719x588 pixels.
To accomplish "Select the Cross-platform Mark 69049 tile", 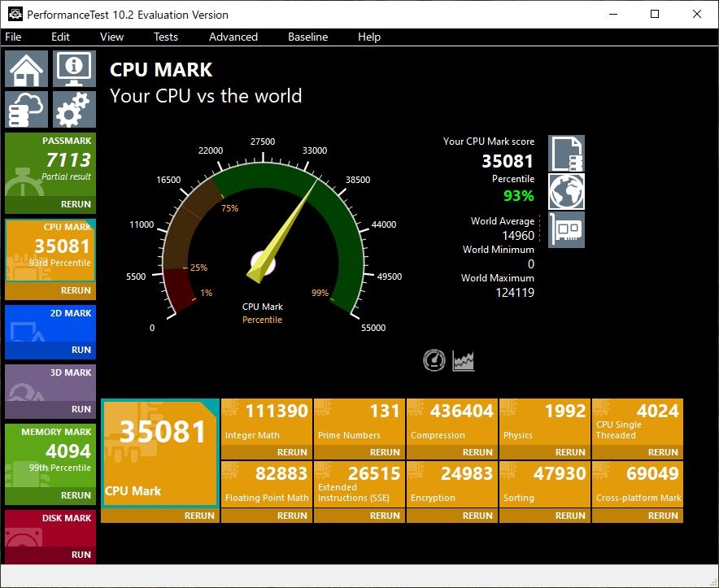I will coord(638,485).
